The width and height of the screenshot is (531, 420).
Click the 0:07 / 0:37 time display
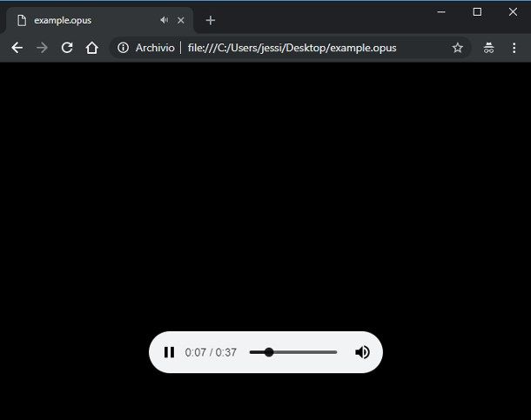[211, 352]
